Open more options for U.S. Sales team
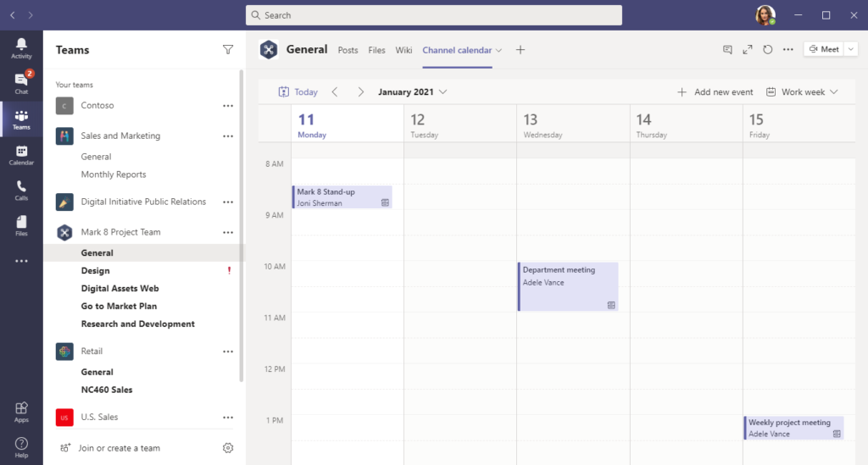 (x=228, y=417)
